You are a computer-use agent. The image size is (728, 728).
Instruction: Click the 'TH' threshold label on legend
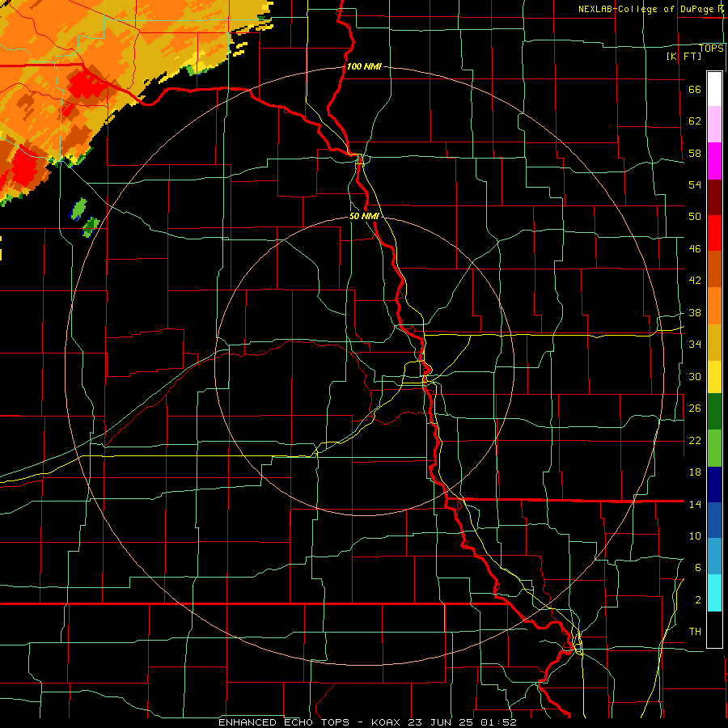(x=695, y=631)
